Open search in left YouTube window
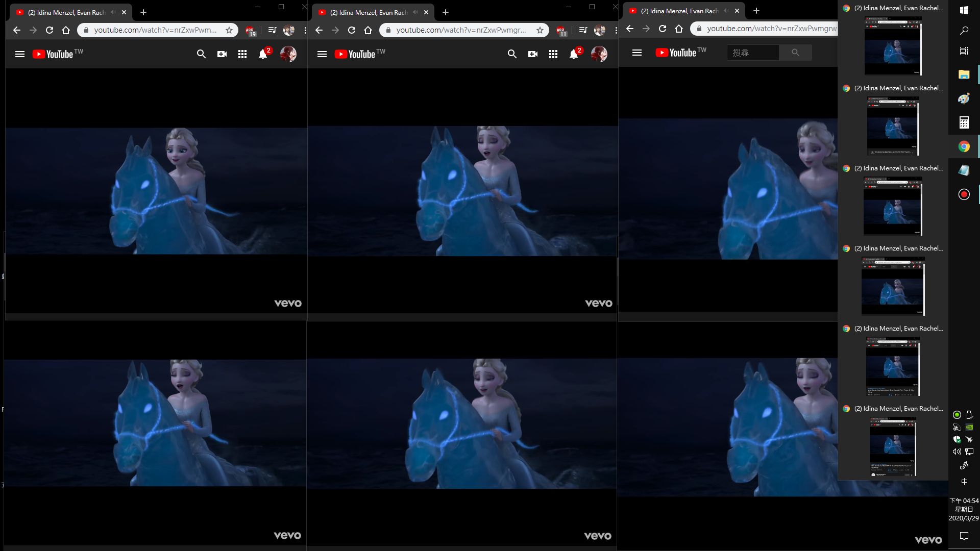The width and height of the screenshot is (980, 551). click(201, 54)
